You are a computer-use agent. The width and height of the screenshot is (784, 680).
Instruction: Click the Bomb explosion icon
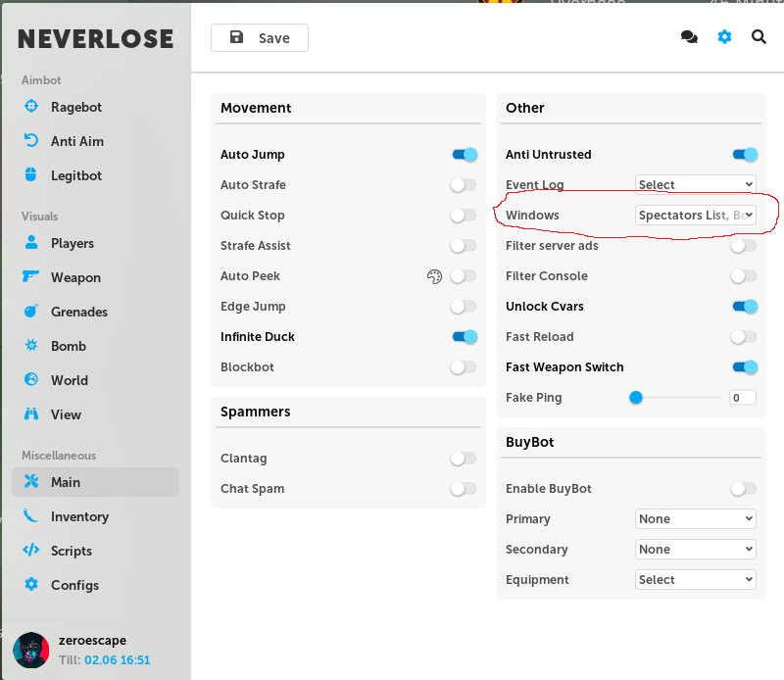[x=31, y=346]
